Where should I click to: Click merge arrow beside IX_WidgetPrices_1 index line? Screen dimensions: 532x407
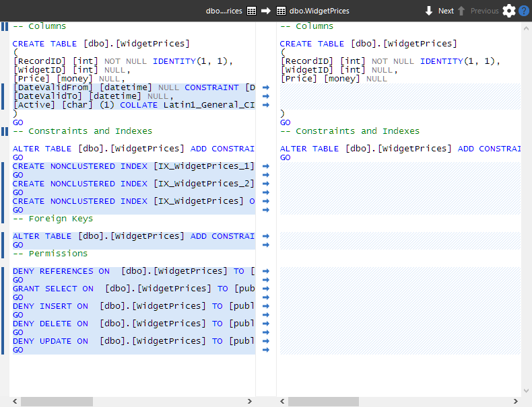pyautogui.click(x=265, y=166)
